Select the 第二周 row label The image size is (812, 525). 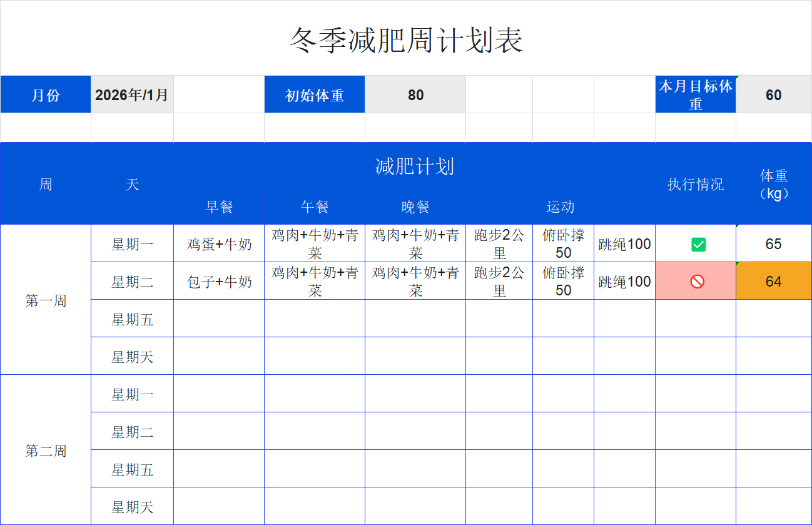[x=45, y=450]
